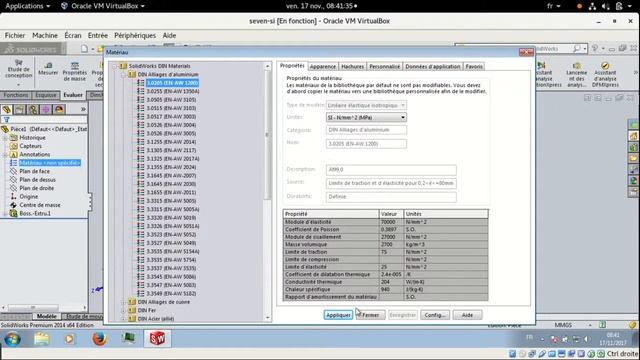Open the Données d'application tab

click(x=433, y=66)
